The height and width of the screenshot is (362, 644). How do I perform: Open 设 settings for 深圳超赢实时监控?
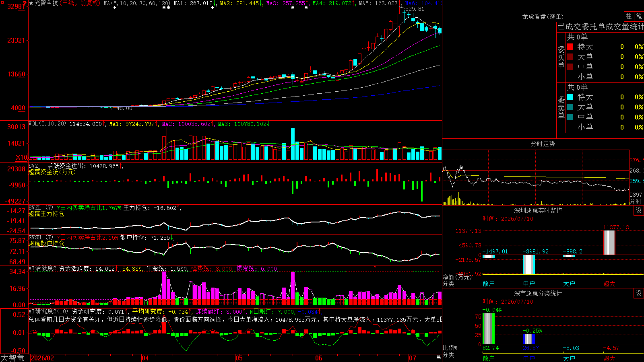639,210
